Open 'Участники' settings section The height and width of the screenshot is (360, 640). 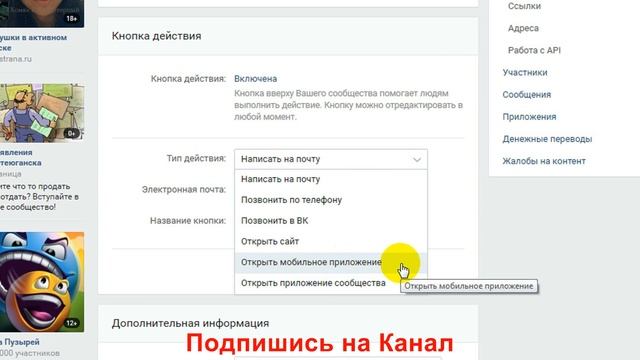point(525,72)
